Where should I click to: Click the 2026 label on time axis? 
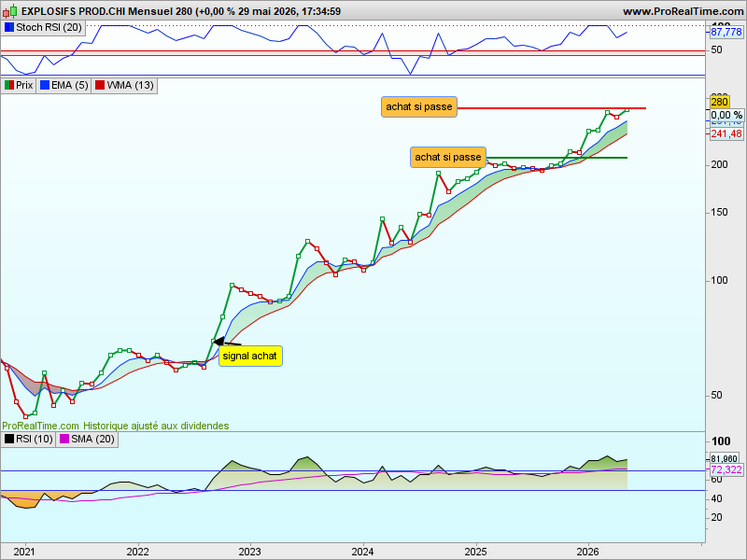tap(588, 552)
